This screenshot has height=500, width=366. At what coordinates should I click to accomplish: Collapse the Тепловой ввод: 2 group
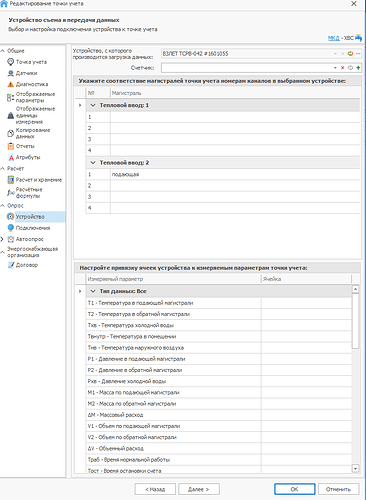[93, 163]
